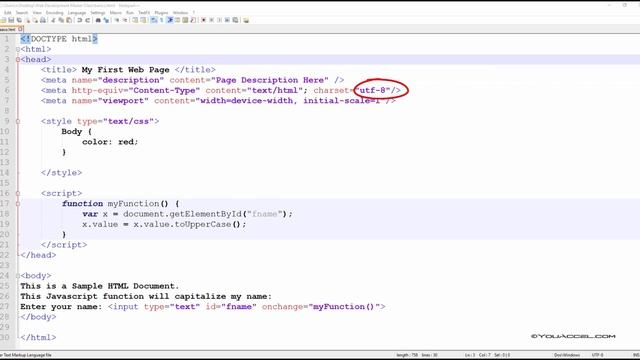Click the "utf-8" charset value
The image size is (640, 360).
[373, 90]
